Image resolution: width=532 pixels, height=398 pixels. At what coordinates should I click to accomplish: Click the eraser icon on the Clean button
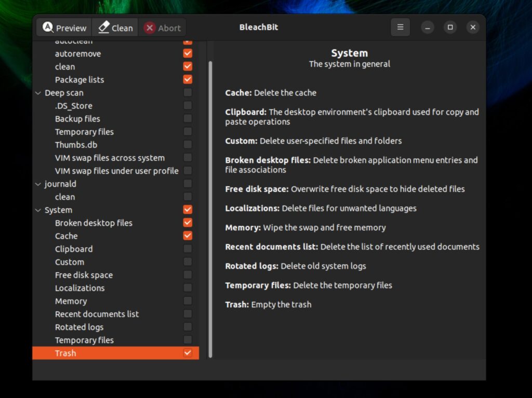point(104,28)
